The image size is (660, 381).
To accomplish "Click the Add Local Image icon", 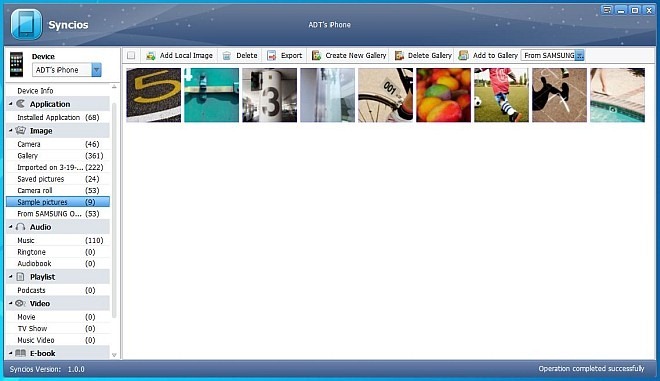I will pyautogui.click(x=151, y=56).
